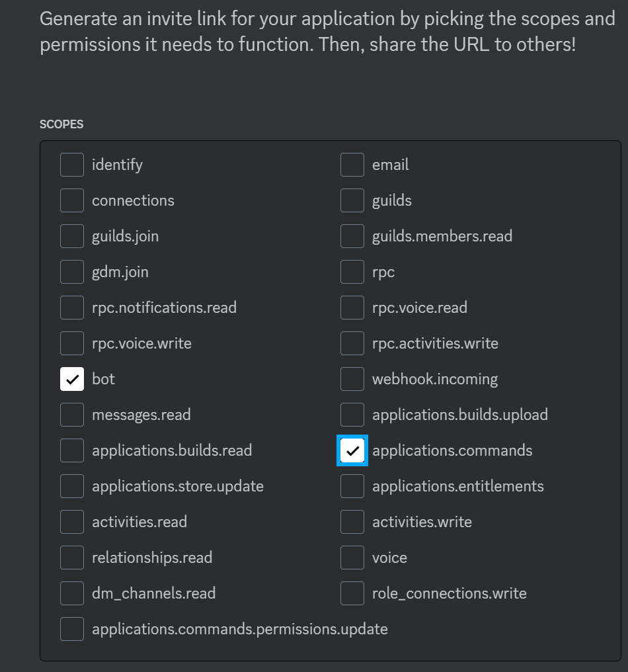The width and height of the screenshot is (628, 672).
Task: Enable the messages.read checkbox
Action: click(x=71, y=415)
